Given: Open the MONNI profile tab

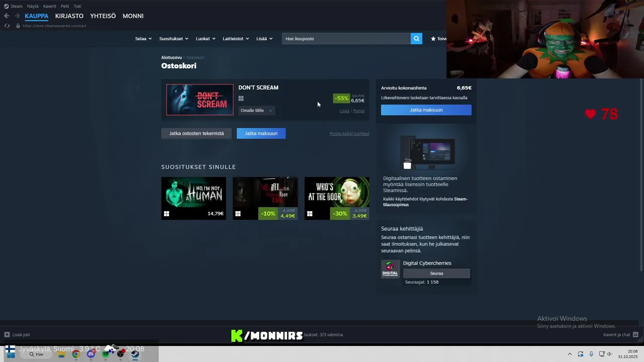Looking at the screenshot, I should 133,16.
